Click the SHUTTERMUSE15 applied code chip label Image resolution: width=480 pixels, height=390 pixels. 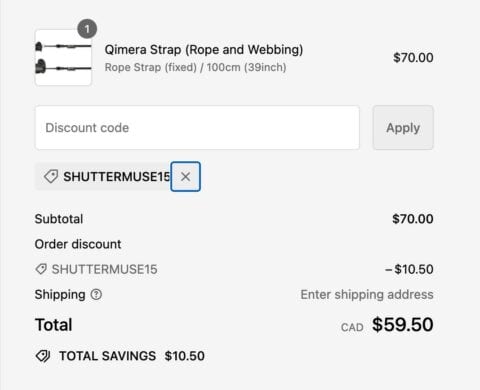click(x=117, y=177)
